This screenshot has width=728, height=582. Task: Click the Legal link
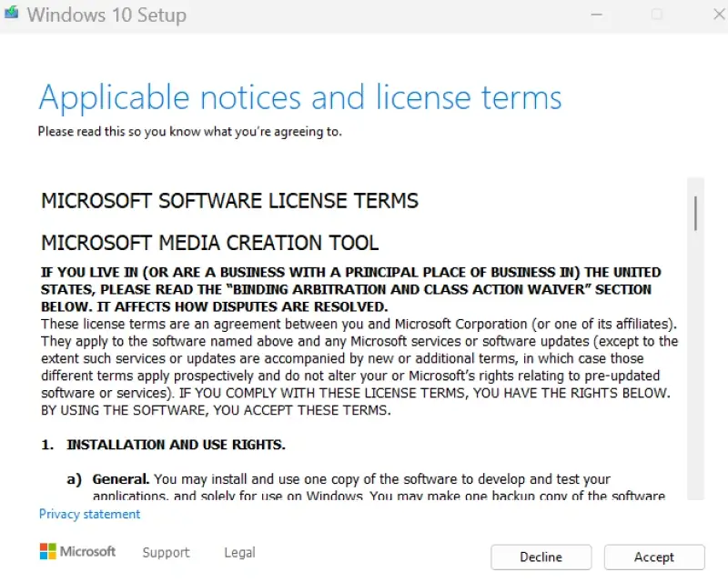pyautogui.click(x=238, y=552)
